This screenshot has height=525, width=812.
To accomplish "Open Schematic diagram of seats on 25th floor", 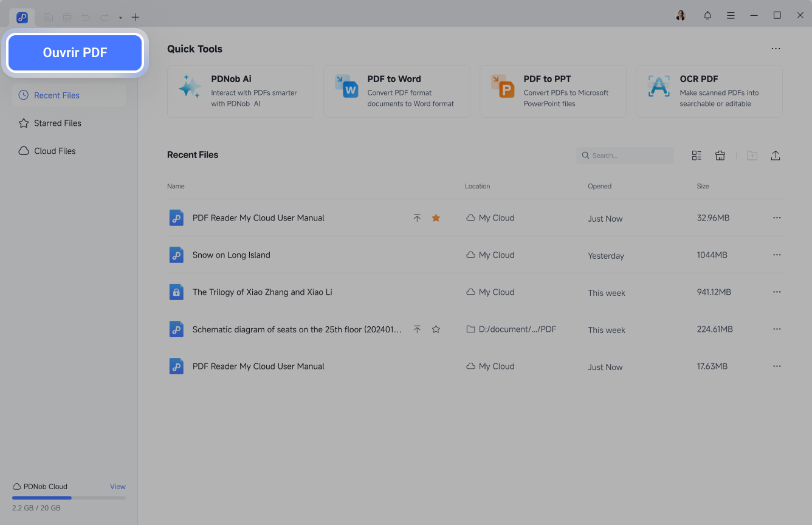I will [x=297, y=329].
